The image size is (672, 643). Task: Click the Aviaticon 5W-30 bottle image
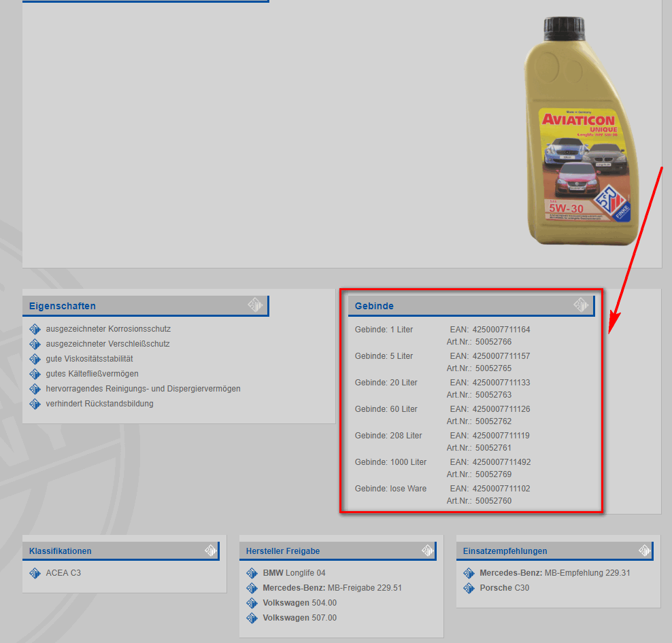[581, 131]
